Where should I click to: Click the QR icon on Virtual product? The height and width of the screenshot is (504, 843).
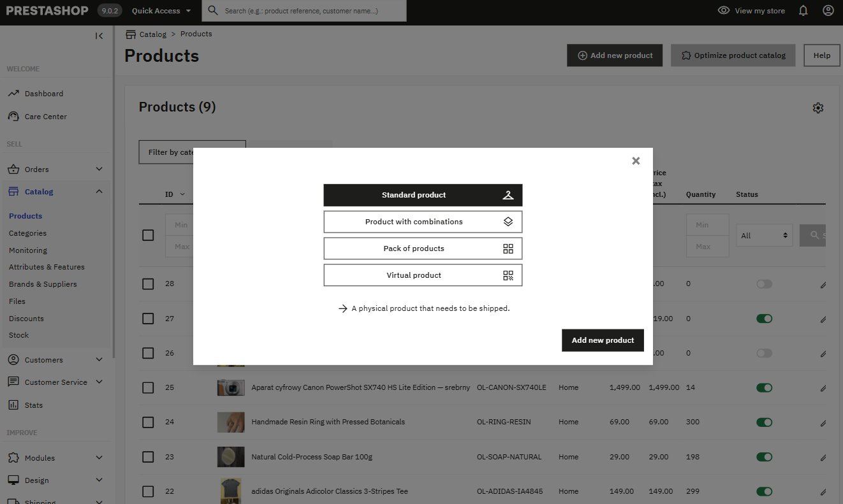pyautogui.click(x=508, y=275)
